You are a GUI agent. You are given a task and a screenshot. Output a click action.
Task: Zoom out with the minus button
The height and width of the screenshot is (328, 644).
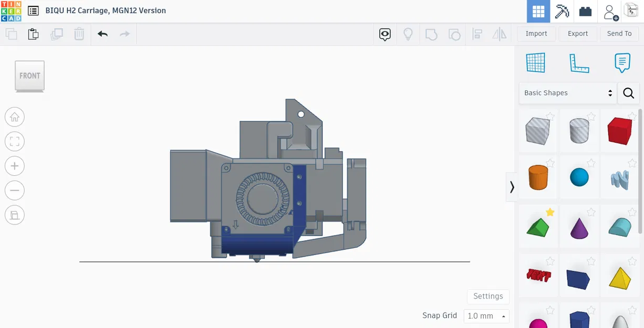[15, 191]
